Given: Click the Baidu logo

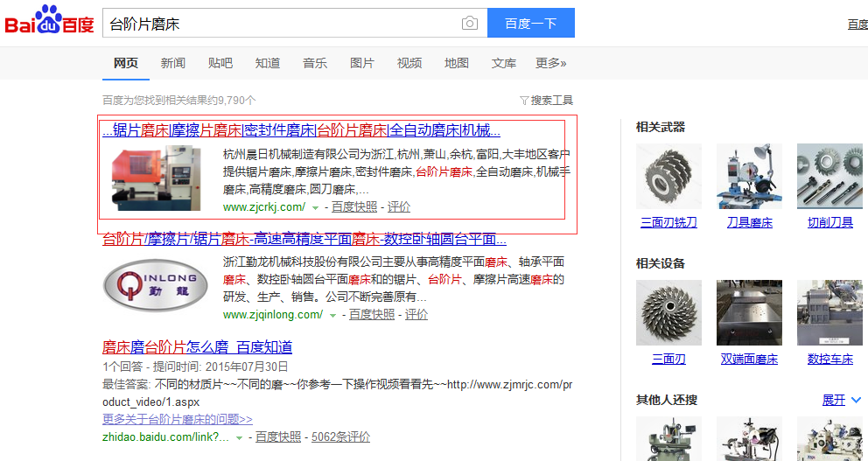Looking at the screenshot, I should pyautogui.click(x=49, y=22).
